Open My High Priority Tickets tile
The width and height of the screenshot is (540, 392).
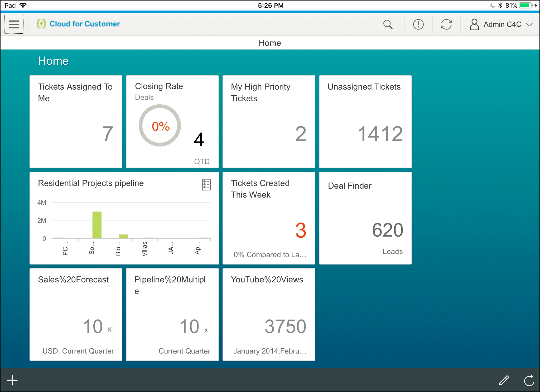coord(269,122)
